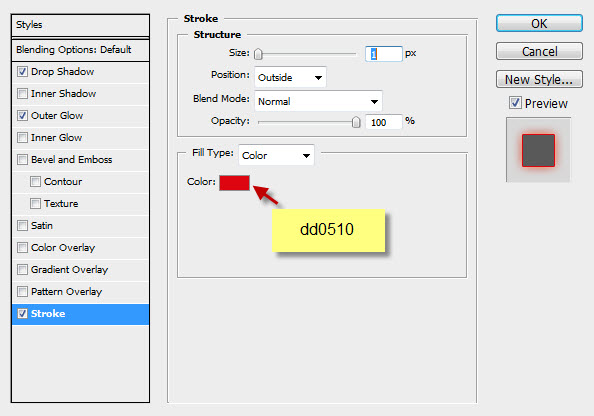The width and height of the screenshot is (594, 416).
Task: Enable the Pattern Overlay checkbox
Action: pyautogui.click(x=22, y=291)
